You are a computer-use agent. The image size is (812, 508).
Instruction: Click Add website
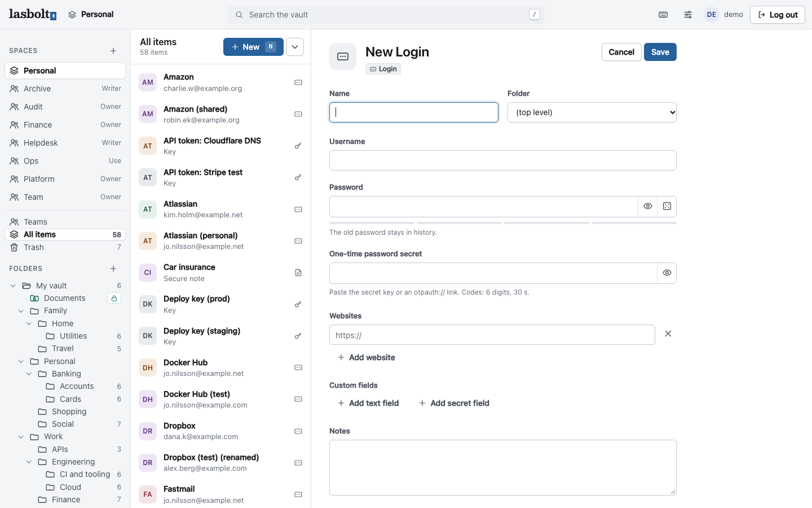point(367,357)
